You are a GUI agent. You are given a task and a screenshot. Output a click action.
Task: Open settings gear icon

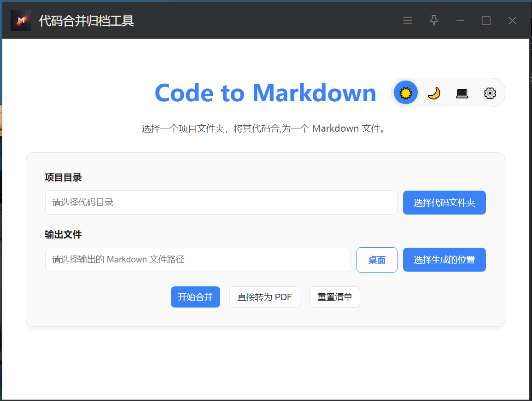[490, 93]
